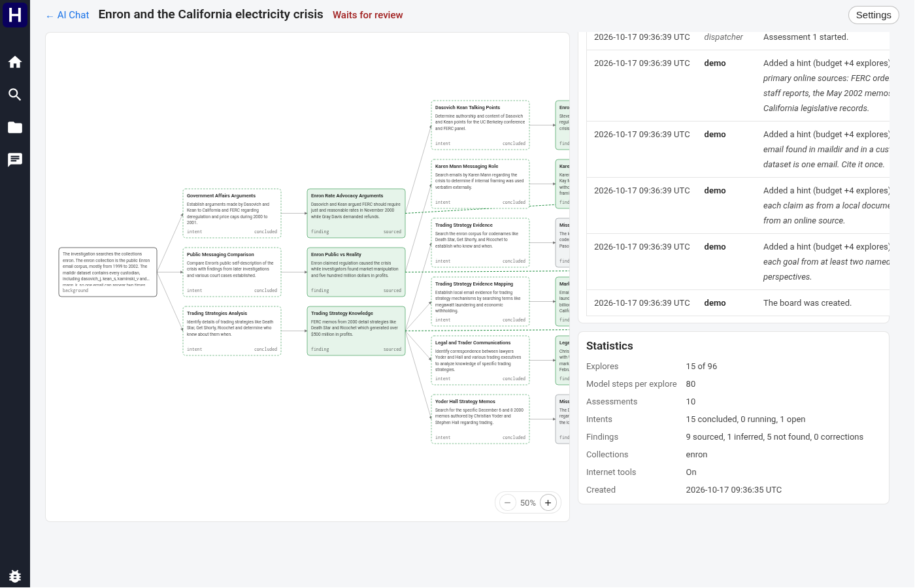
Task: Open the Public Messaging Comparison intent node
Action: point(232,272)
